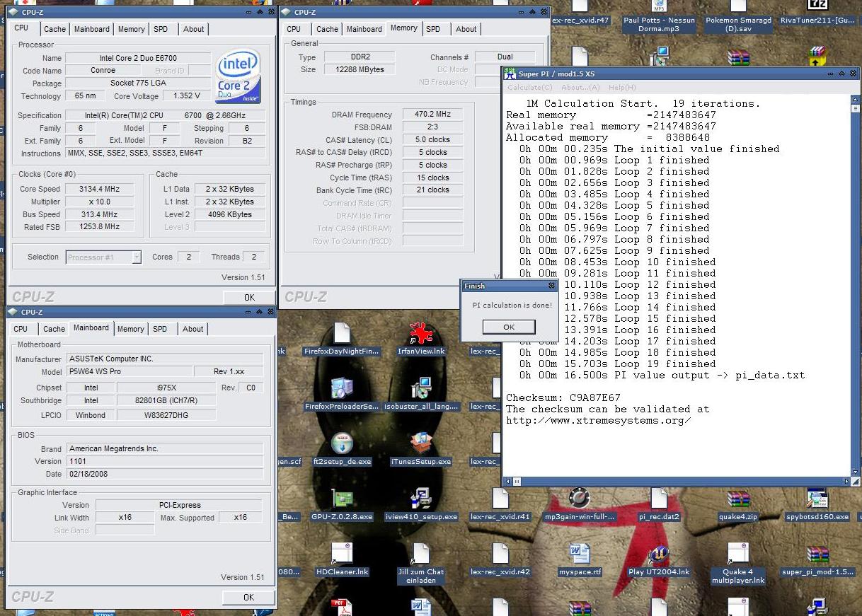This screenshot has height=616, width=862.
Task: Select the super_pi_mod-1.5... archive icon
Action: click(x=817, y=554)
